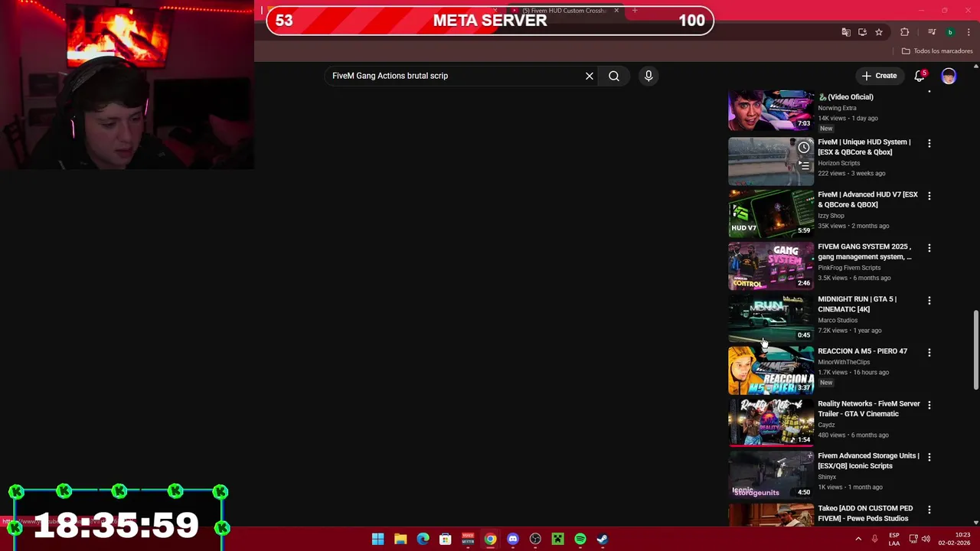The width and height of the screenshot is (980, 551).
Task: Click the translate page icon
Action: click(846, 32)
